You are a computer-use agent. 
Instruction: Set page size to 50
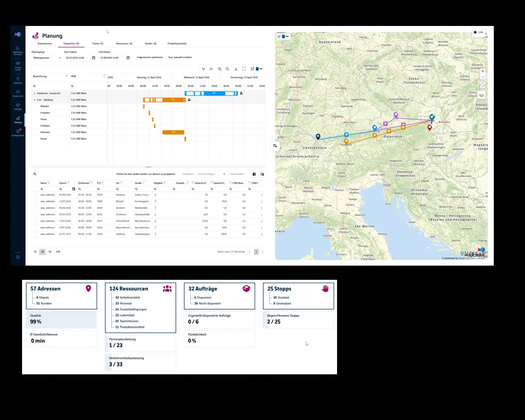click(50, 252)
